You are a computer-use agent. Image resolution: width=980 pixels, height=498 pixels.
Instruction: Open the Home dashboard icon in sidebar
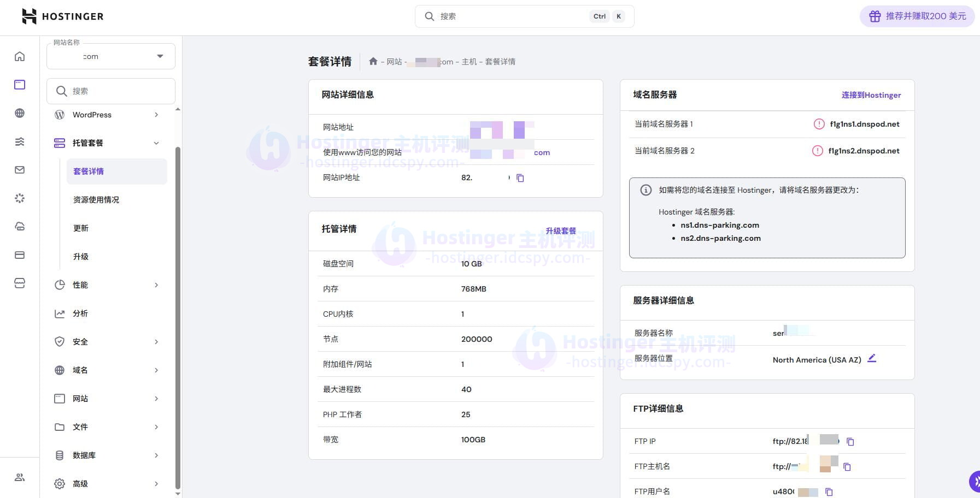pyautogui.click(x=20, y=56)
